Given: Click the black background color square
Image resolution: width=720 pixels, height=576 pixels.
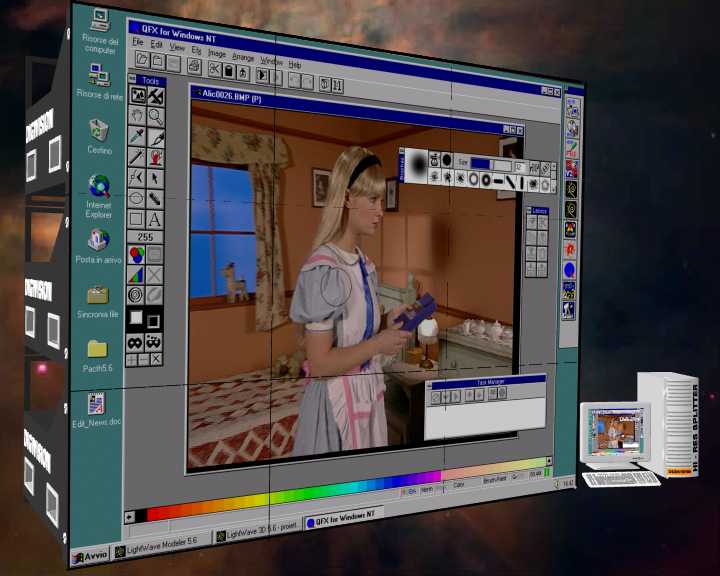Looking at the screenshot, I should pyautogui.click(x=153, y=321).
